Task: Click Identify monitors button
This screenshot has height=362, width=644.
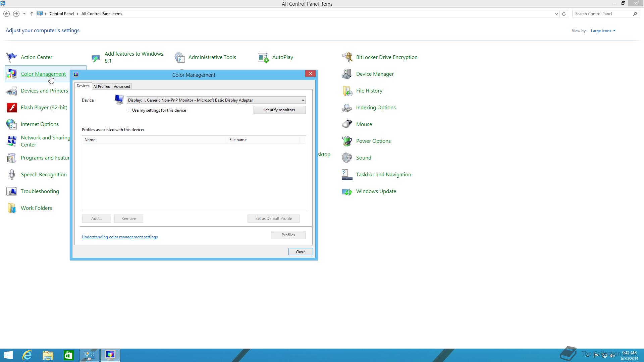Action: (279, 110)
